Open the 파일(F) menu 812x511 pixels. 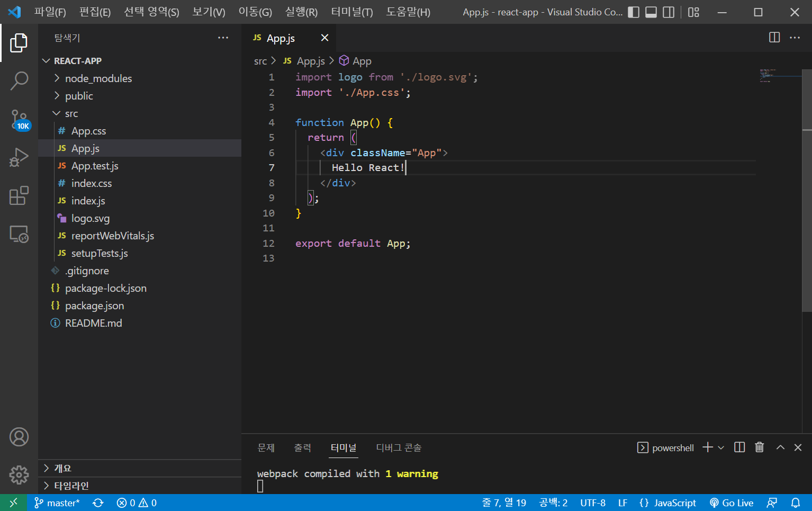tap(50, 12)
